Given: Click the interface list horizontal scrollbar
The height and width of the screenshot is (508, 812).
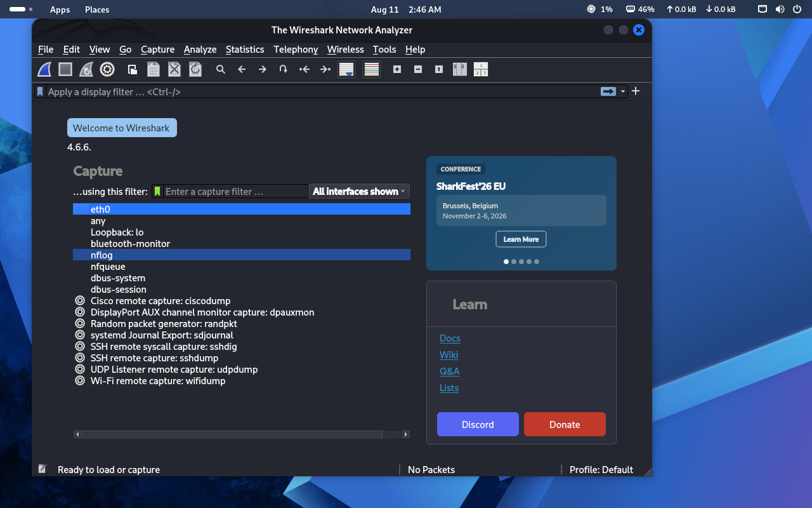Looking at the screenshot, I should tap(242, 434).
